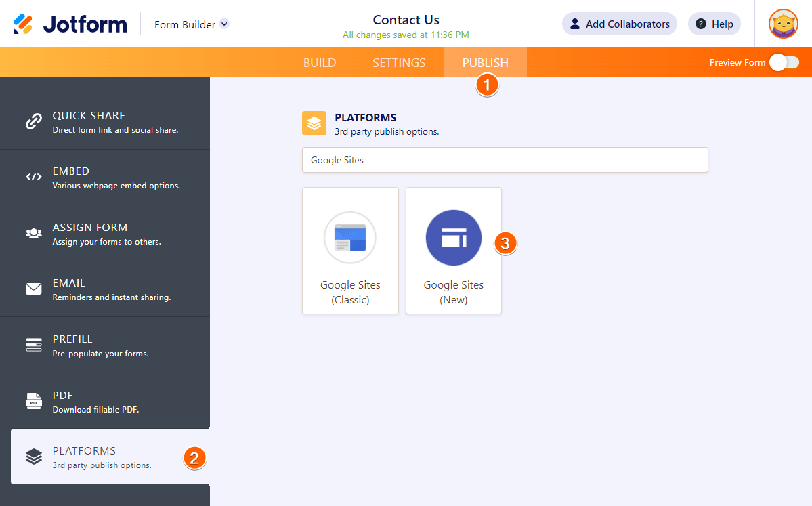Open the user avatar menu
This screenshot has height=506, width=812.
click(784, 24)
